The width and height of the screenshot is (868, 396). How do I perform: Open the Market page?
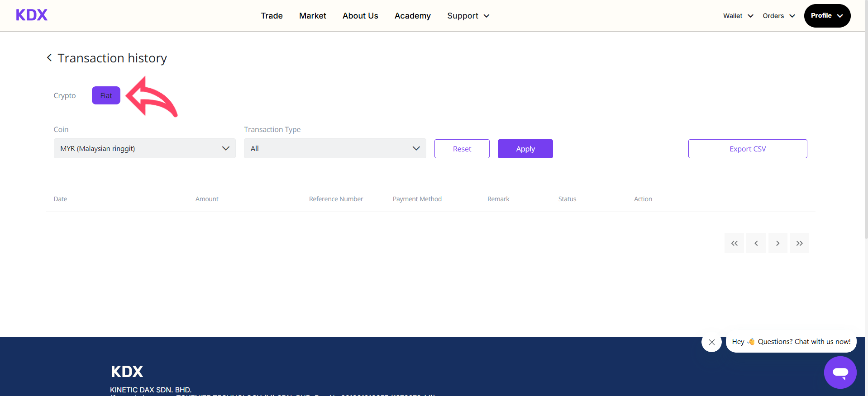tap(313, 16)
